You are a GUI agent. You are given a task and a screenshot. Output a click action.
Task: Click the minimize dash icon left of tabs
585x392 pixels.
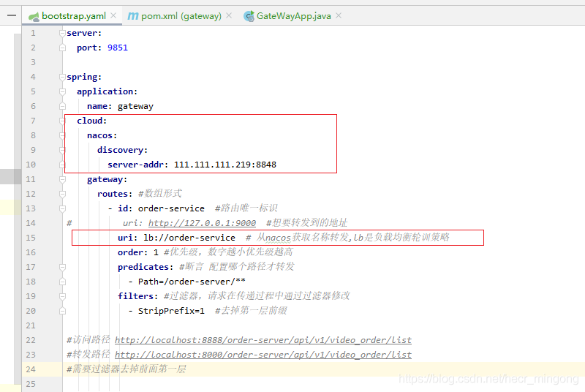12,15
